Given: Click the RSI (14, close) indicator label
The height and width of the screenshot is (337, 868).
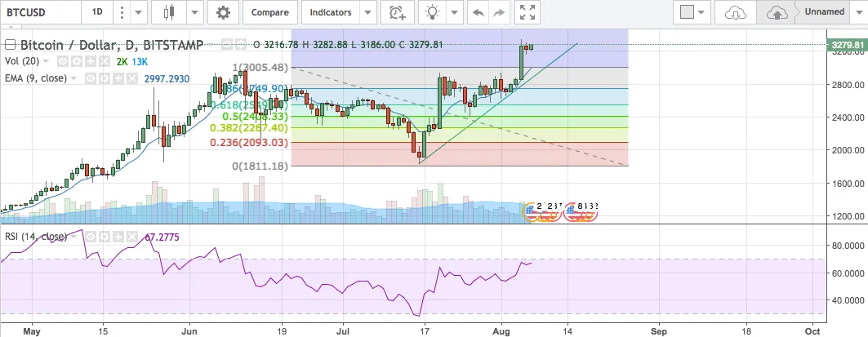Looking at the screenshot, I should pos(36,237).
